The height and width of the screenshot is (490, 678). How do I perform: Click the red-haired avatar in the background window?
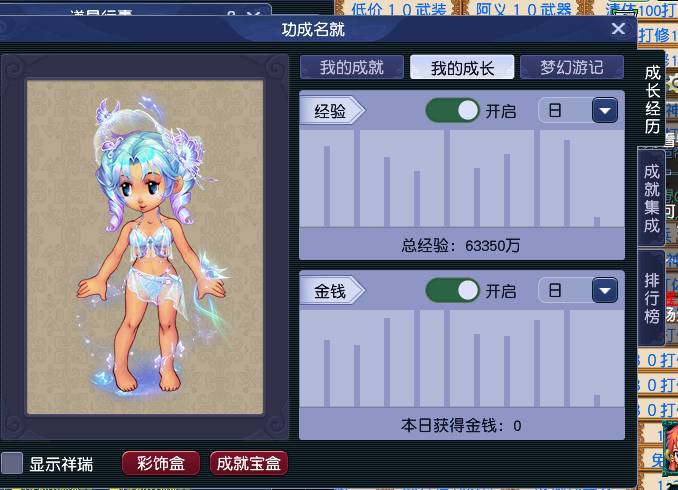(670, 451)
